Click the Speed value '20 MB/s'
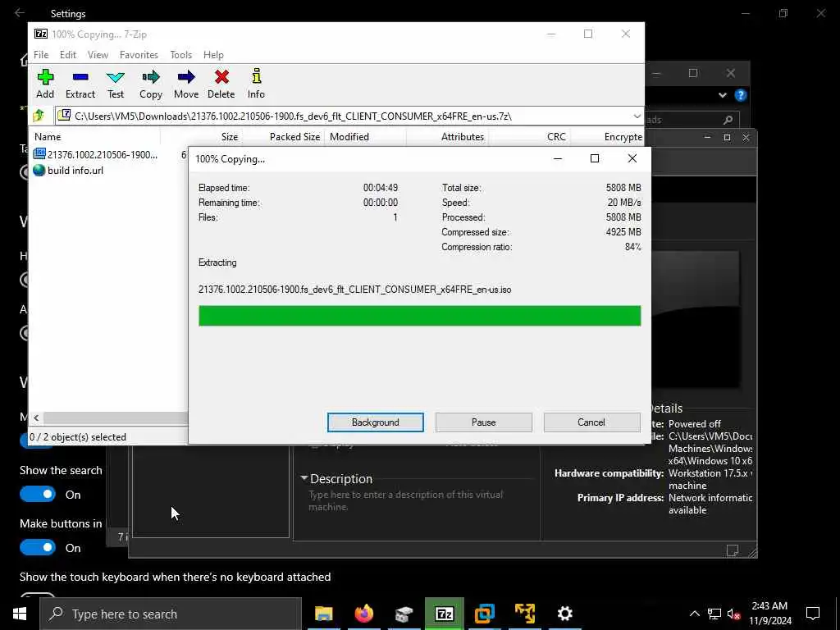840x630 pixels. tap(624, 203)
